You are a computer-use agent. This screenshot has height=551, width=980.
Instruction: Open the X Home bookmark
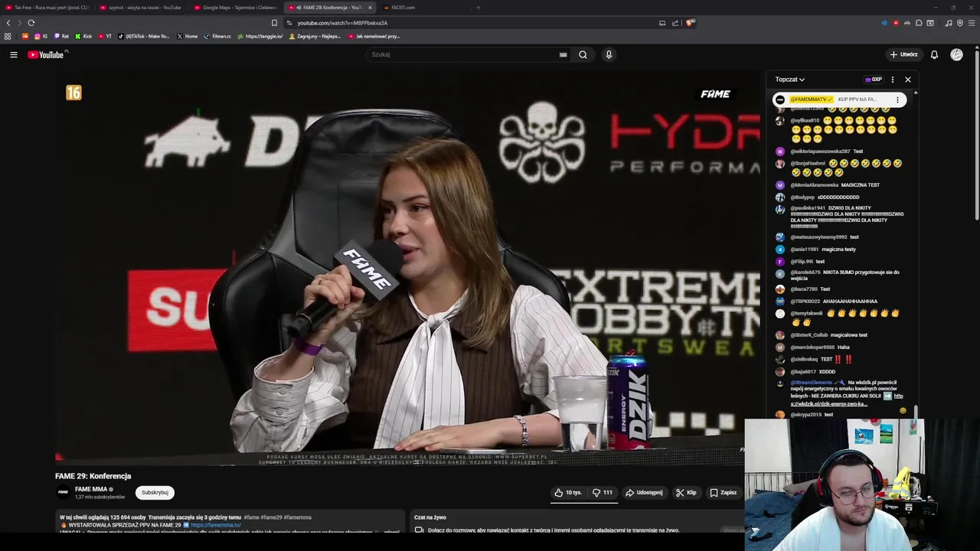[187, 36]
